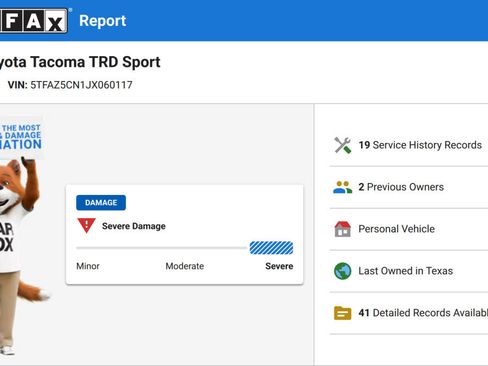Click the damage information banner text
This screenshot has height=366, width=488.
(x=21, y=137)
